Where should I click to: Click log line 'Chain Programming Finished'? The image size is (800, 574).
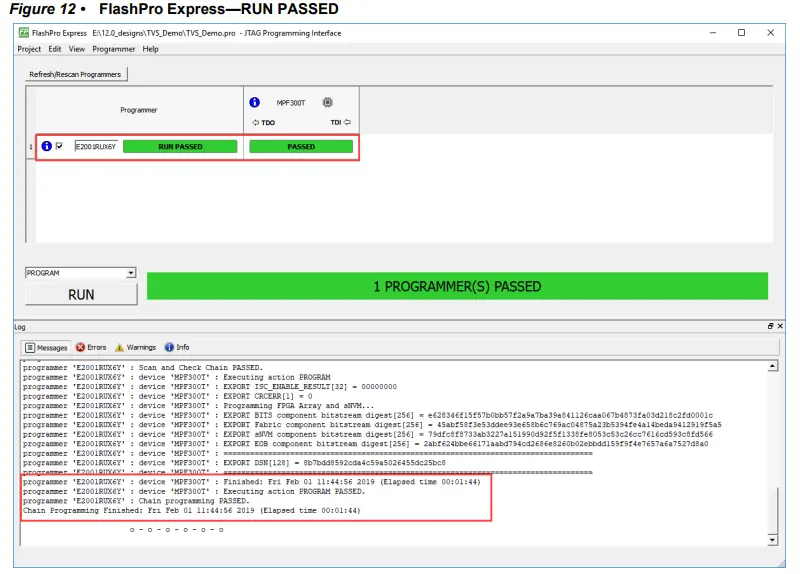pyautogui.click(x=191, y=510)
